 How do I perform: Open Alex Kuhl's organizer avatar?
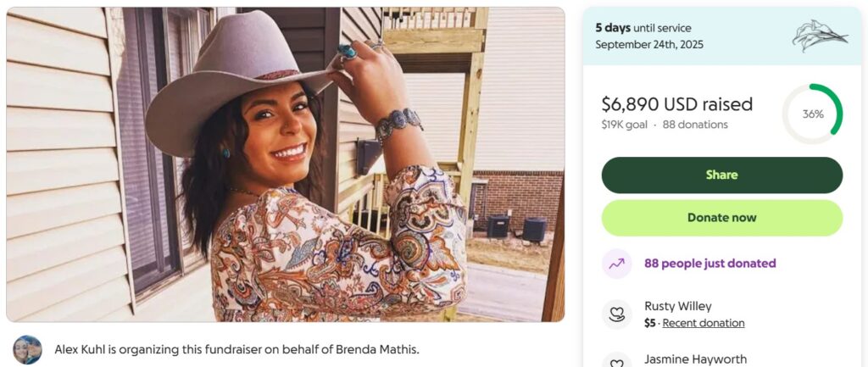pos(27,349)
